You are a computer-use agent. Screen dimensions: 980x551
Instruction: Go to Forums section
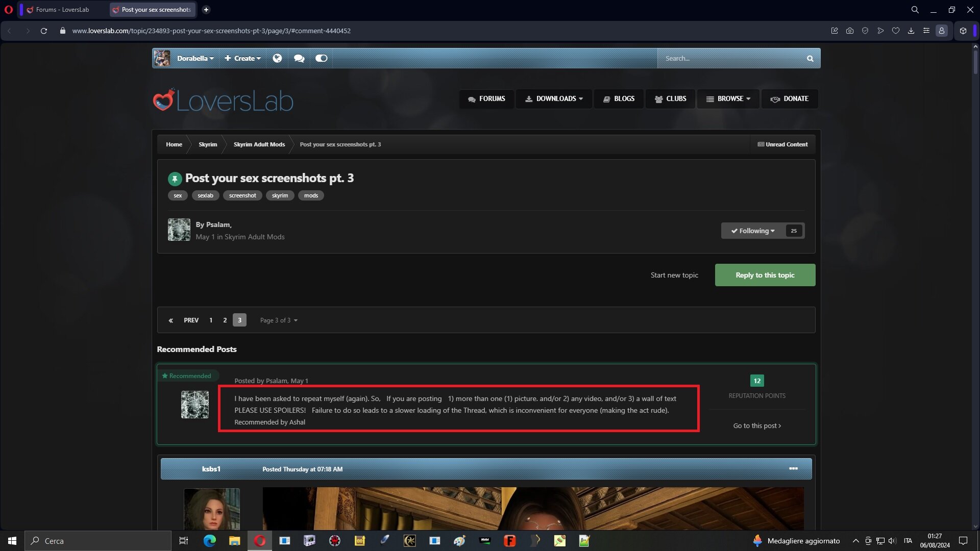[x=486, y=99]
